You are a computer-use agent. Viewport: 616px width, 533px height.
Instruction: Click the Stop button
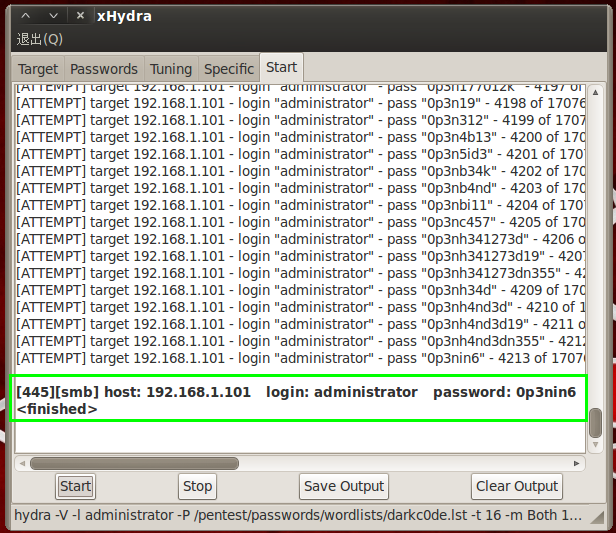(197, 486)
